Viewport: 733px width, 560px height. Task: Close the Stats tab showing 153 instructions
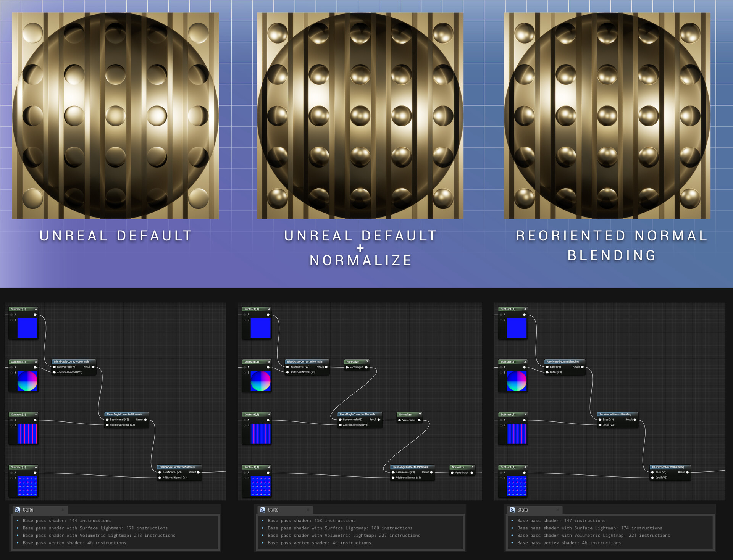click(308, 510)
